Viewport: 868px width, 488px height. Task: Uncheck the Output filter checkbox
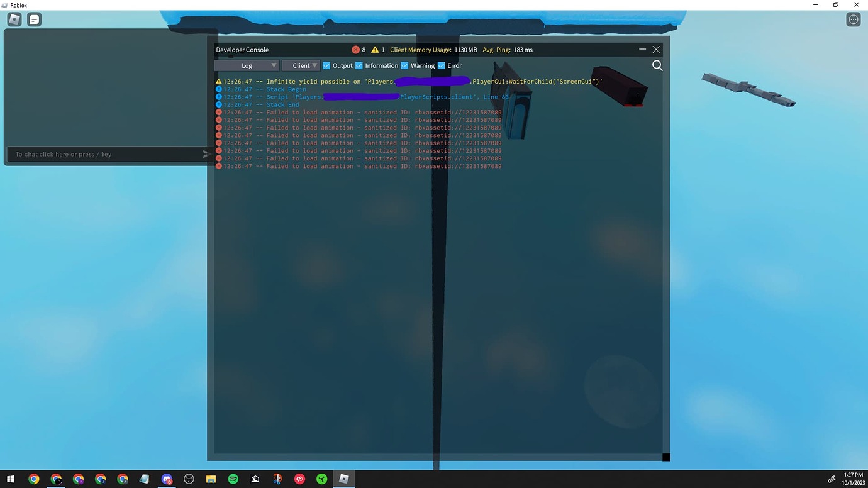tap(326, 65)
